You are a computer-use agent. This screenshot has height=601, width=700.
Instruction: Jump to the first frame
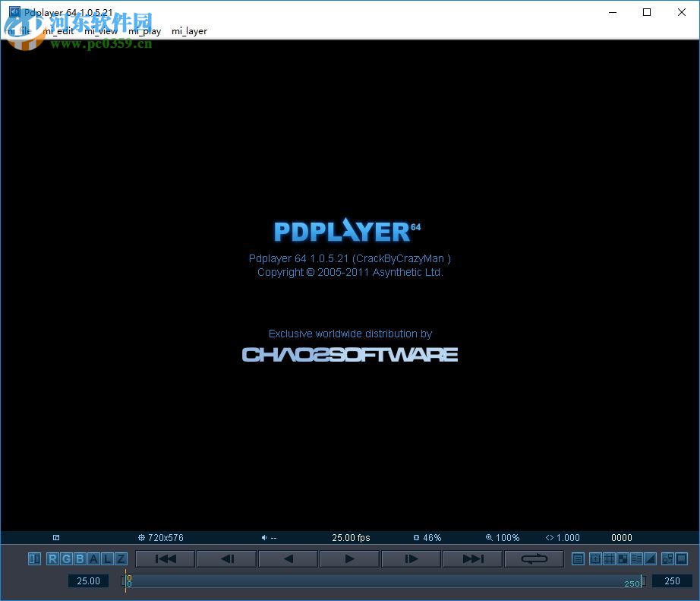(x=165, y=558)
